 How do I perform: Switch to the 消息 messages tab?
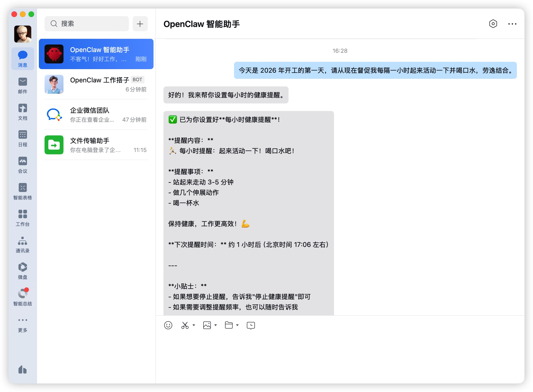[x=23, y=59]
